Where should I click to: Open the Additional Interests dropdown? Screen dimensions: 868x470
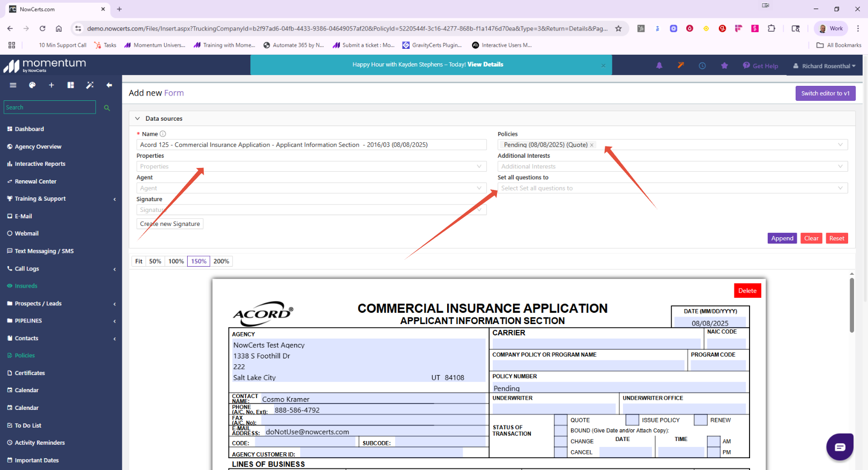672,166
